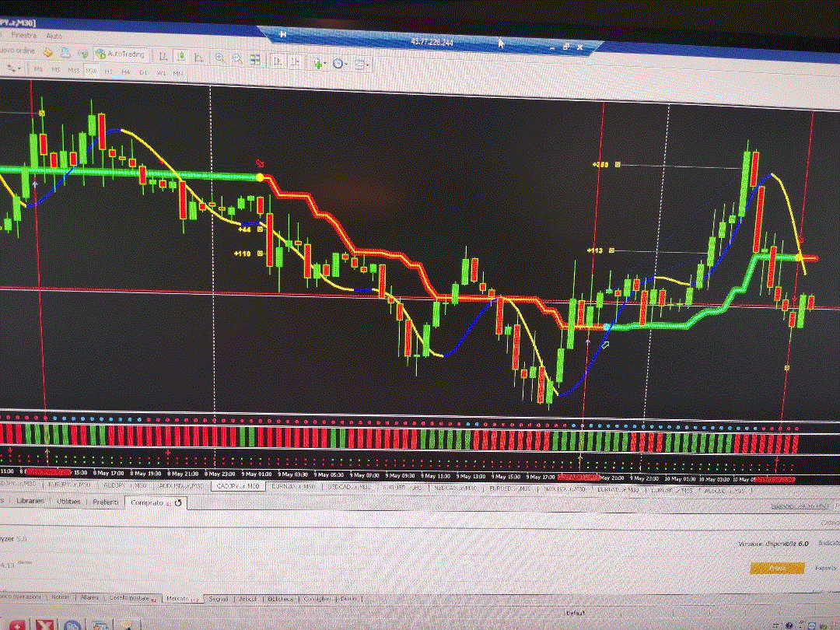
Task: Select the USDCAD M30 chart tab
Action: coord(348,488)
